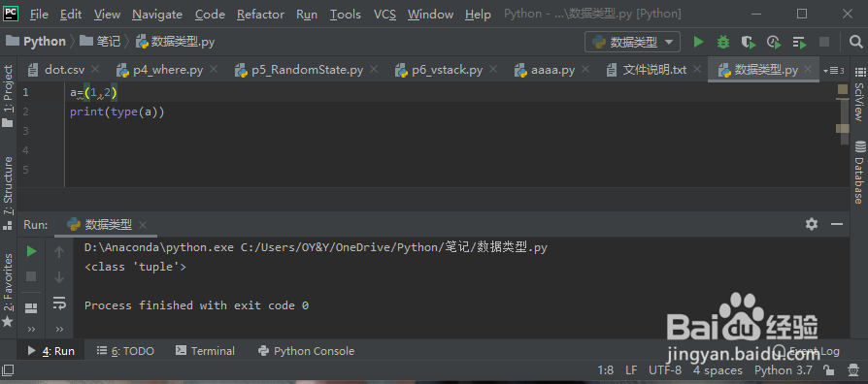Toggle soft-wrap in run output

click(59, 303)
